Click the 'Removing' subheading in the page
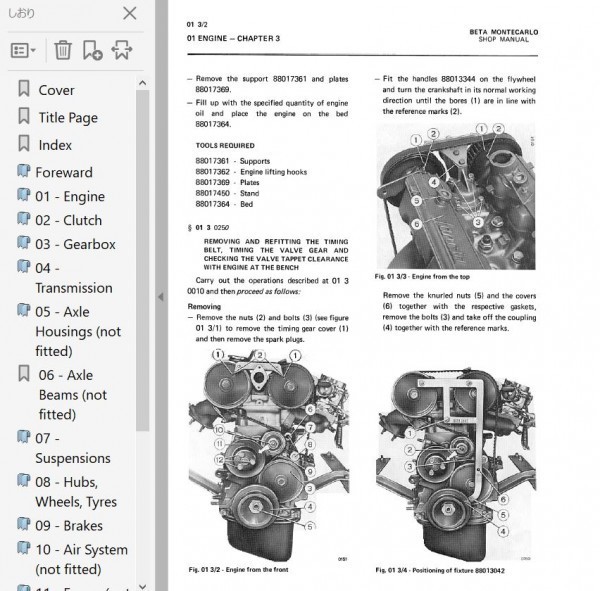Viewport: 600px width, 591px height. tap(204, 307)
